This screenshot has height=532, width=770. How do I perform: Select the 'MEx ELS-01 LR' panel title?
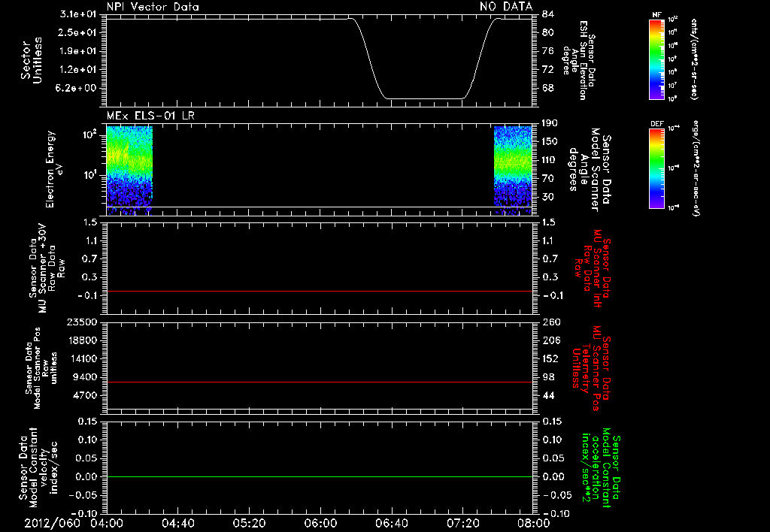pos(150,116)
